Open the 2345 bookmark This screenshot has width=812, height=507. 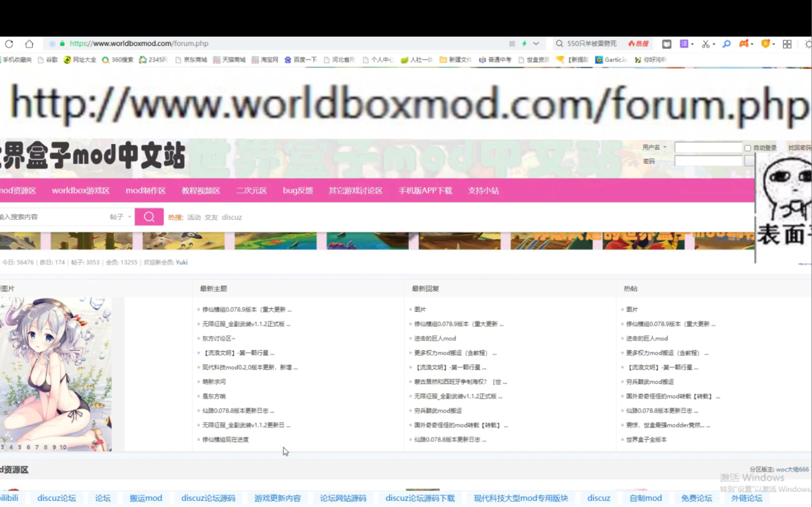[x=153, y=60]
